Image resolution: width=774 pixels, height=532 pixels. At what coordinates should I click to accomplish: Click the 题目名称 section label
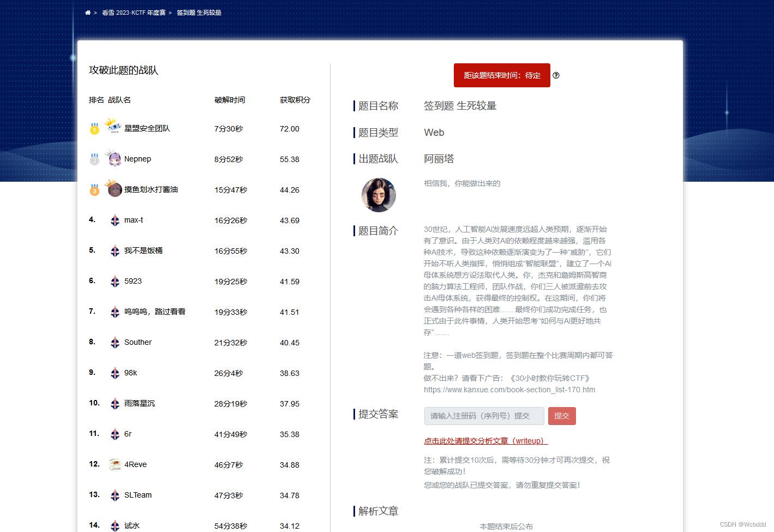pos(378,106)
